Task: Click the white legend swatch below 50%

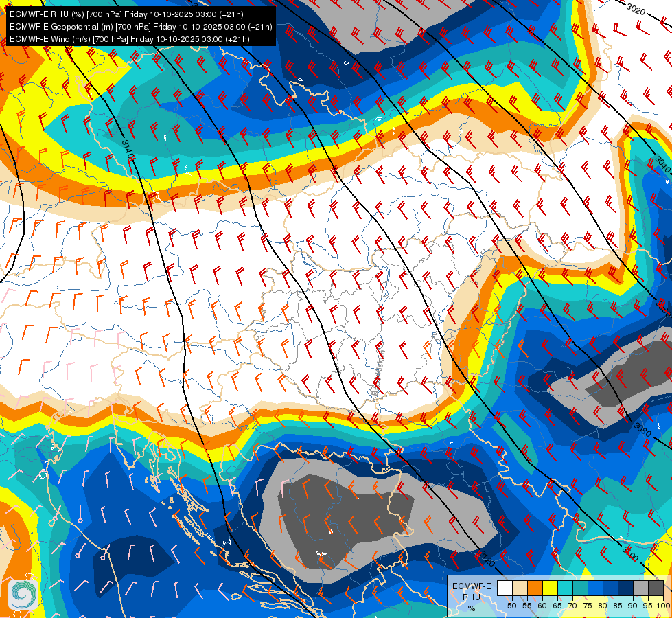Action: [x=505, y=588]
